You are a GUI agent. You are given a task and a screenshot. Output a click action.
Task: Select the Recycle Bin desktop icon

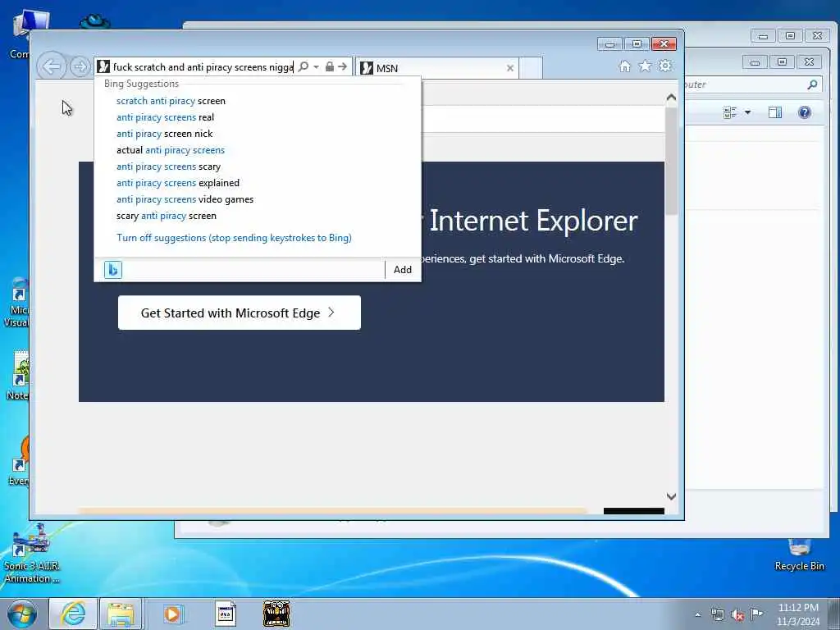(x=799, y=555)
